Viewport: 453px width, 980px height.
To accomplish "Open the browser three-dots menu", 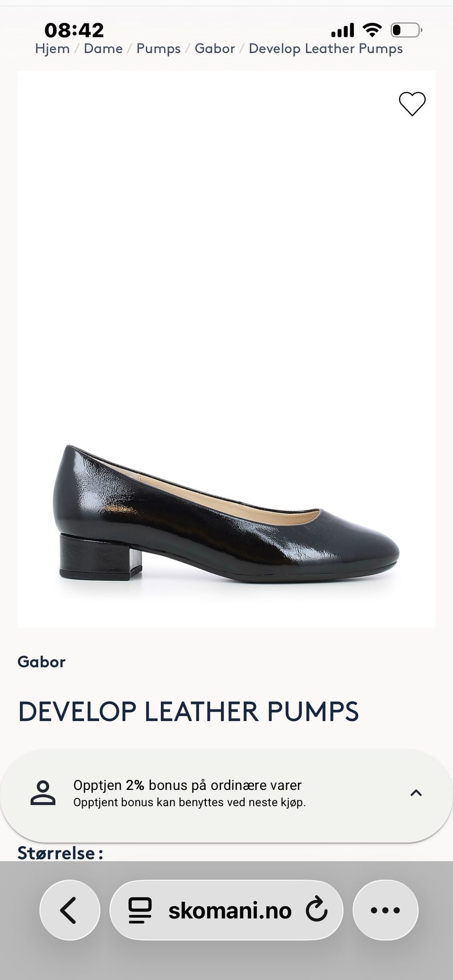I will 386,910.
